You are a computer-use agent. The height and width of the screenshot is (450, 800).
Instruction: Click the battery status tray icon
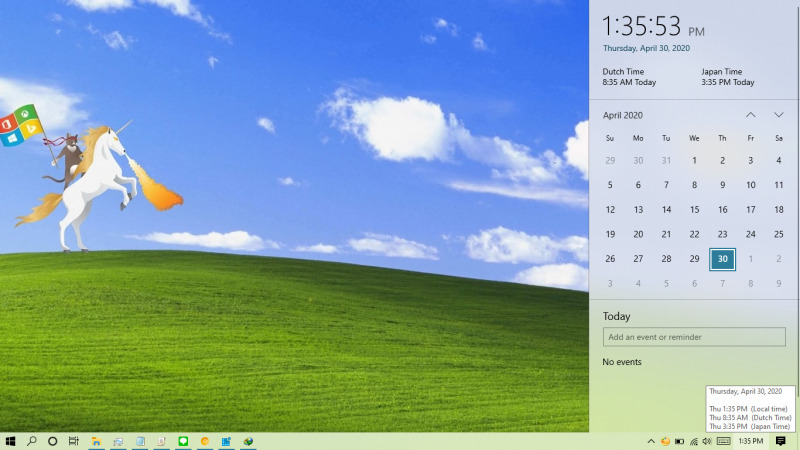(679, 441)
